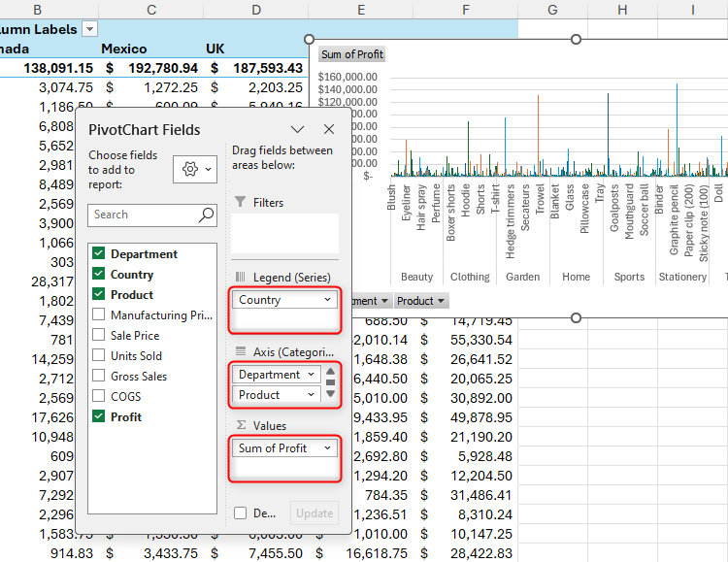Check the Manufacturing Price field checkbox

tap(98, 314)
